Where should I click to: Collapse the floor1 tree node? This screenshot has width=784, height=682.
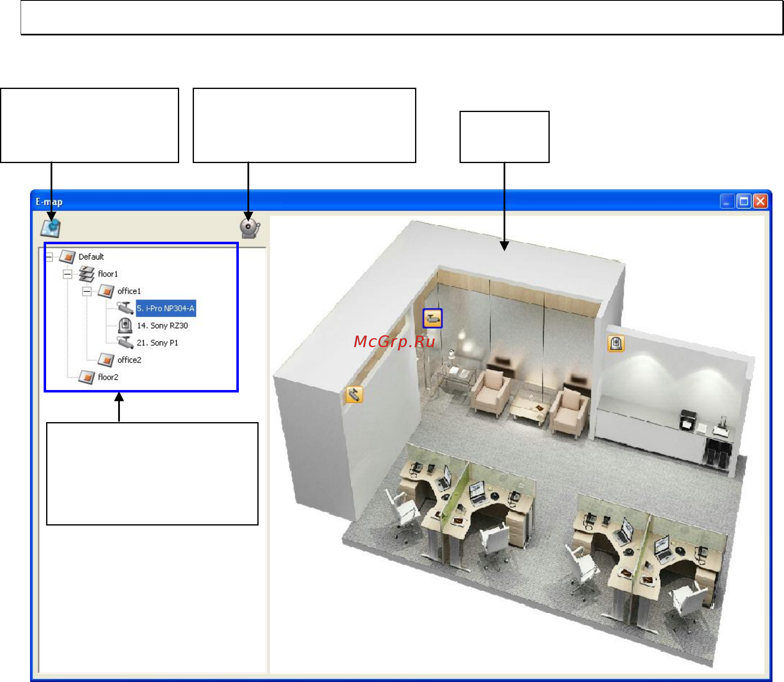tap(68, 274)
